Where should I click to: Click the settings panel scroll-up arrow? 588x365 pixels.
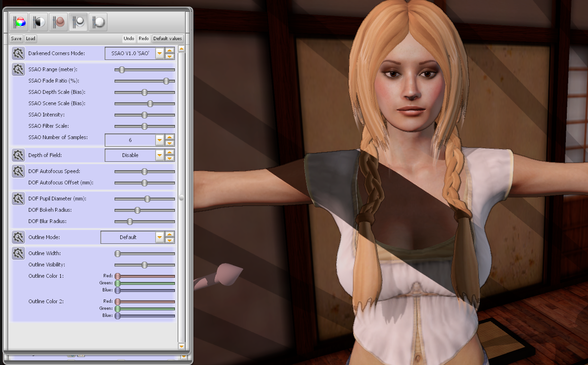point(181,49)
